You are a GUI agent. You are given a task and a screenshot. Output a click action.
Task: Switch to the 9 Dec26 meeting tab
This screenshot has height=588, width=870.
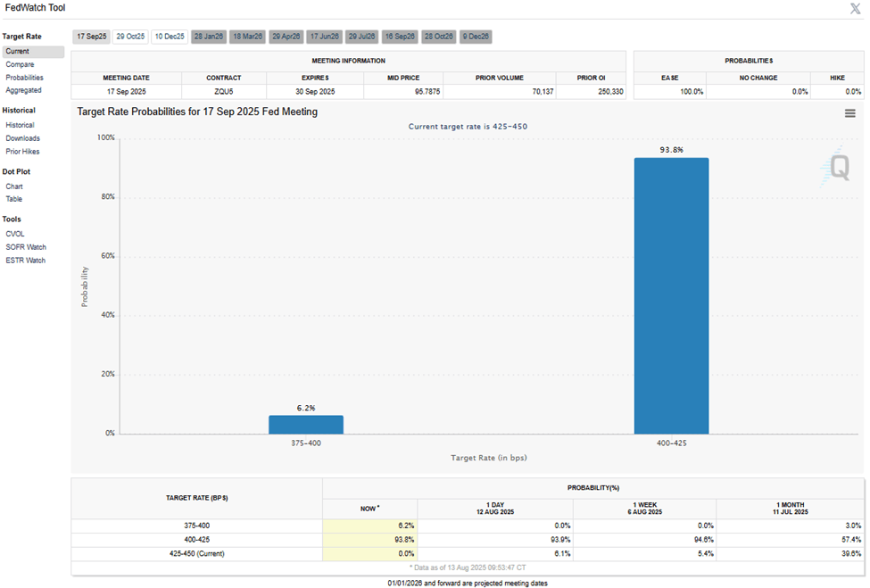476,37
